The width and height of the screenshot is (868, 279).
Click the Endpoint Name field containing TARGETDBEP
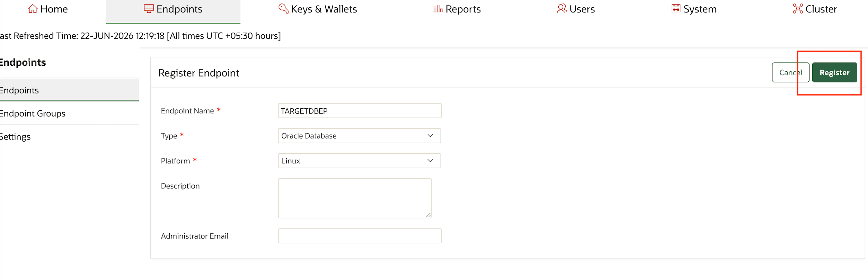point(360,111)
